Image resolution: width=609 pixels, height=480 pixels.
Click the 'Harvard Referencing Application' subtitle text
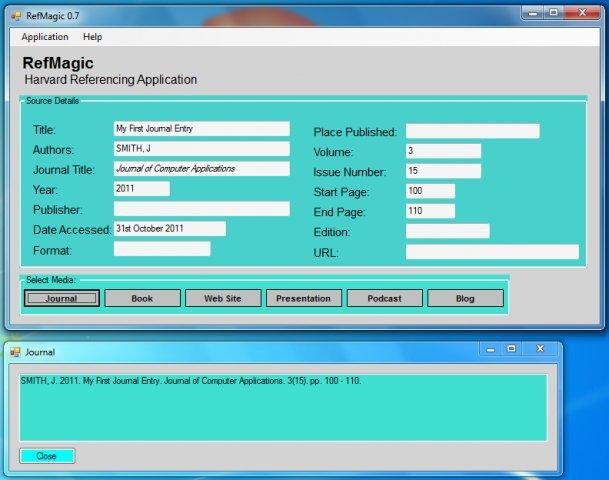pos(111,80)
